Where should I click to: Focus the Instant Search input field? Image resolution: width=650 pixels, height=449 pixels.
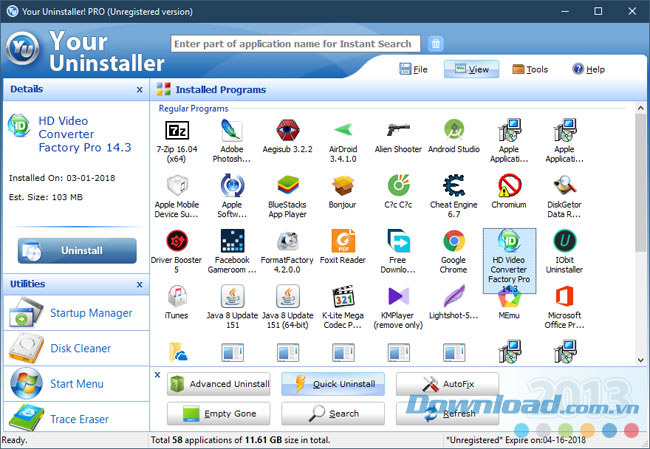tap(295, 44)
